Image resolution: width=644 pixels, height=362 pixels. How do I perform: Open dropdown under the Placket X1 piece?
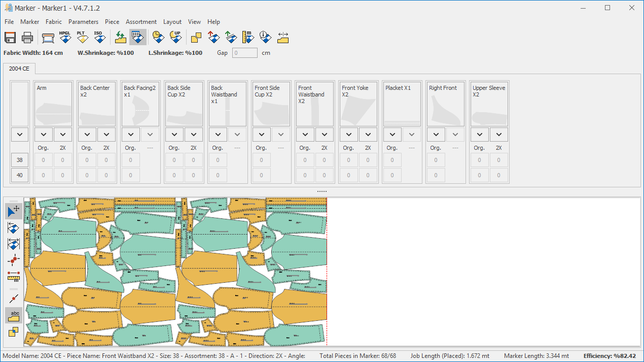coord(392,135)
